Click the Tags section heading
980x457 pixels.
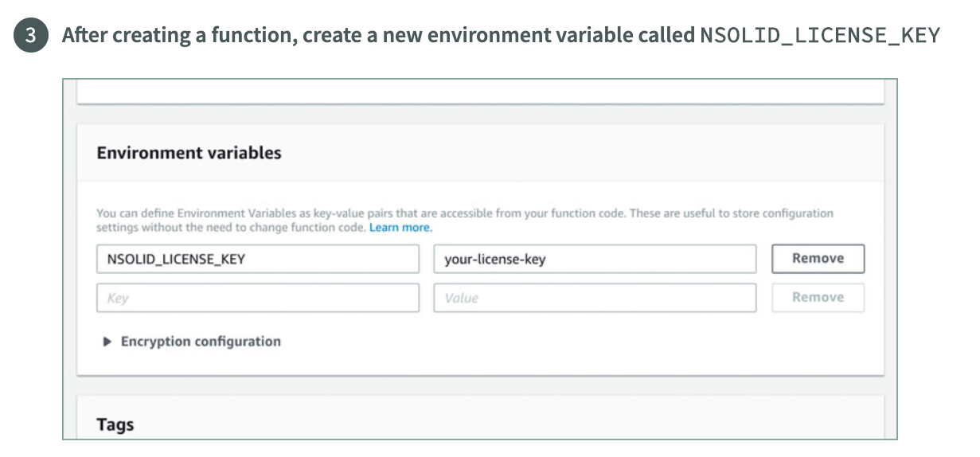pyautogui.click(x=115, y=424)
